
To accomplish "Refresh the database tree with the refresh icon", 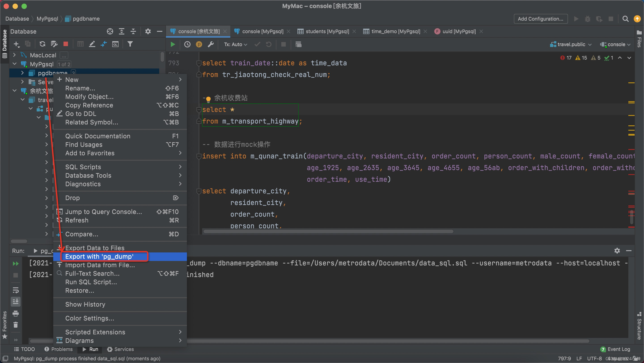I will point(42,44).
